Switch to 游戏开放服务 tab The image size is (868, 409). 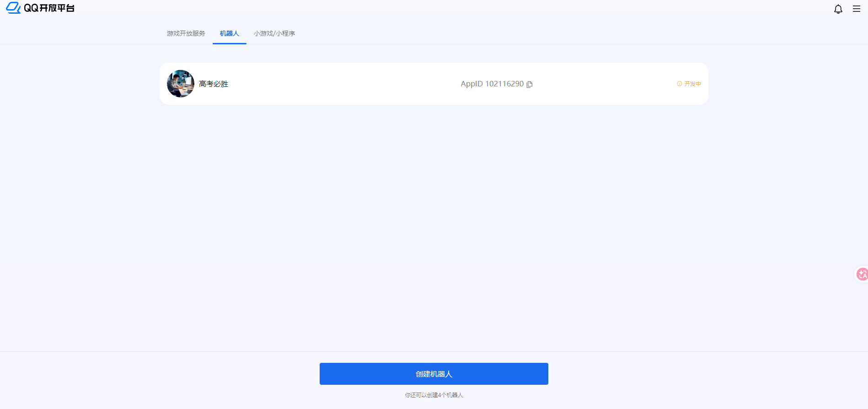186,33
